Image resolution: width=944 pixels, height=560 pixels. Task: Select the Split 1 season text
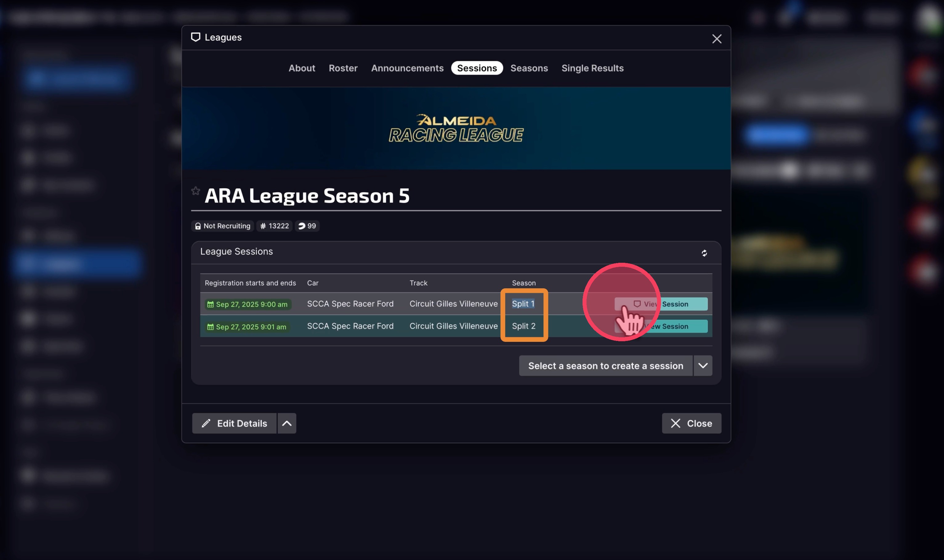(523, 304)
